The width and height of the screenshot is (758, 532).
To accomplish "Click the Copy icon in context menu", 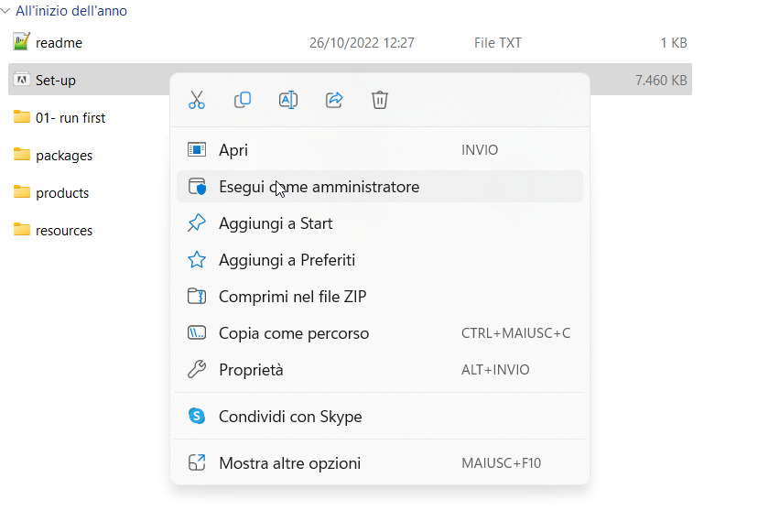I will point(243,100).
